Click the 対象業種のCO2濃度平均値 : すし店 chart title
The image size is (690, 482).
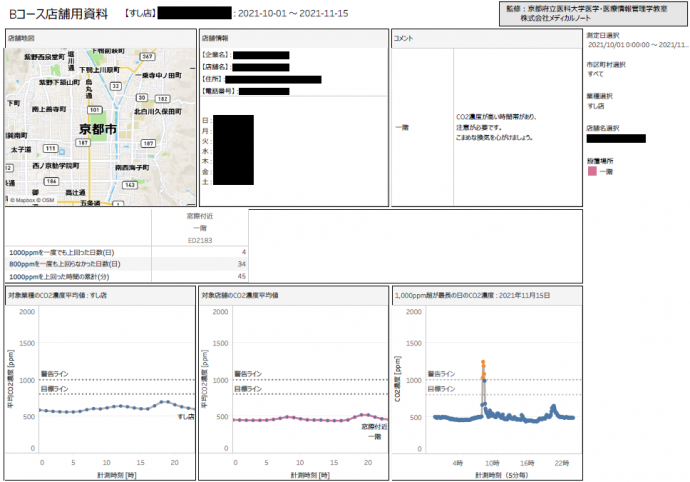[58, 295]
